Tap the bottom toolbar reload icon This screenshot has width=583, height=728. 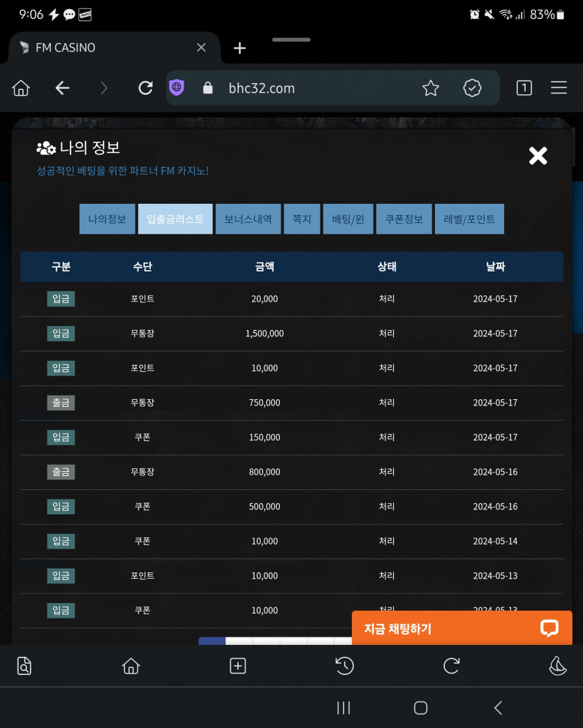point(451,666)
